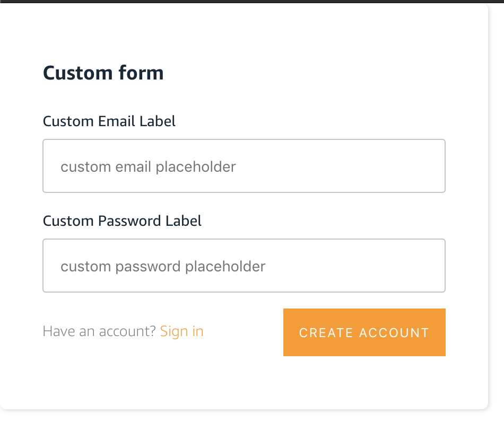This screenshot has height=423, width=504.
Task: Place cursor in the password text box
Action: point(244,266)
